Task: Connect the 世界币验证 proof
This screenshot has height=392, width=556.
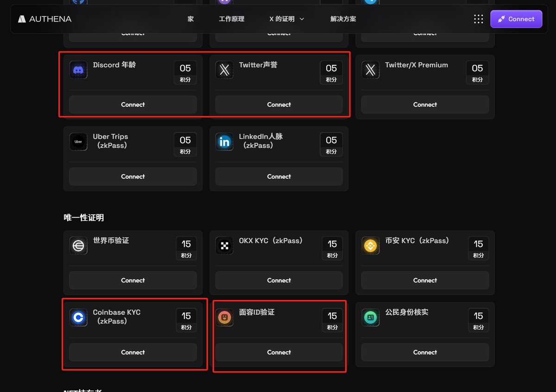Action: (x=133, y=280)
